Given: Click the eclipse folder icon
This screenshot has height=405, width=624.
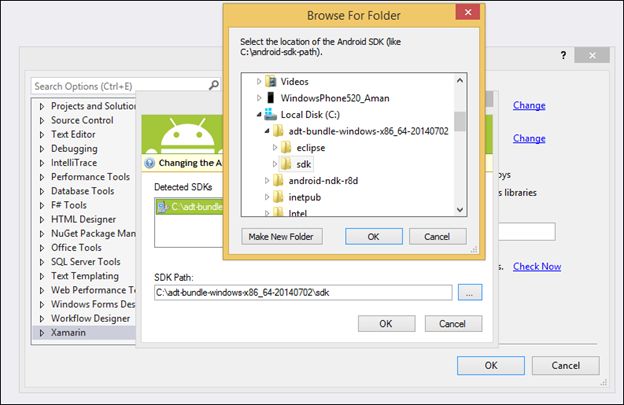Looking at the screenshot, I should click(286, 148).
